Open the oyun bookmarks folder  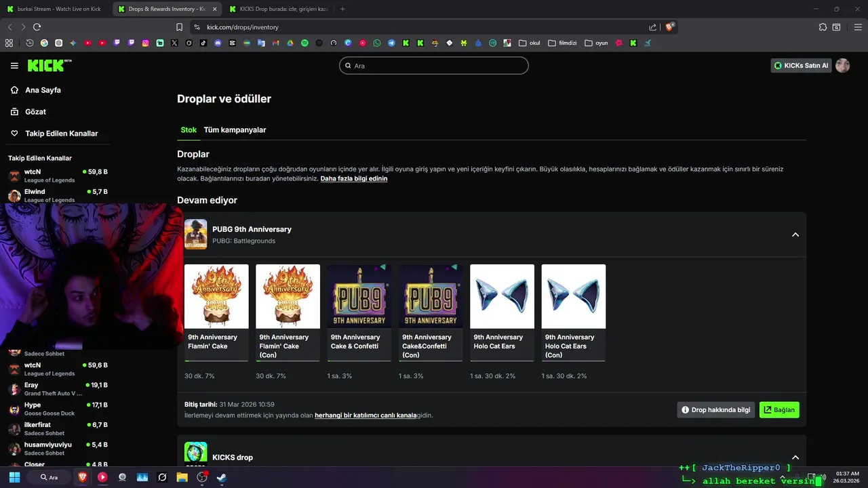tap(596, 43)
